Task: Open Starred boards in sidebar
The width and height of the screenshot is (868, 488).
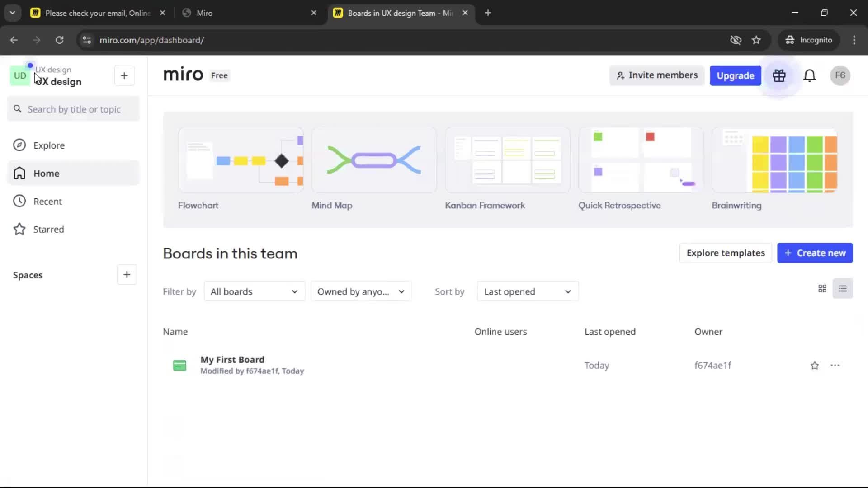Action: [x=74, y=229]
